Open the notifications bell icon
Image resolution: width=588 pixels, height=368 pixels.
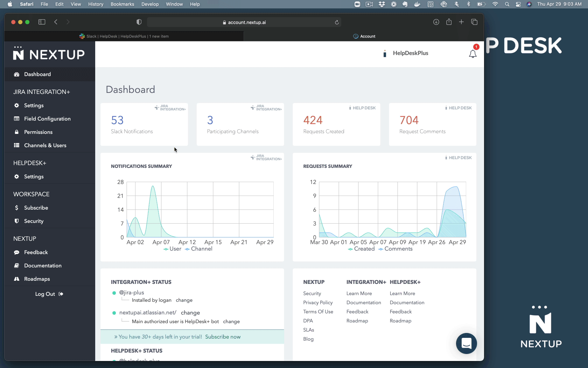pyautogui.click(x=472, y=54)
